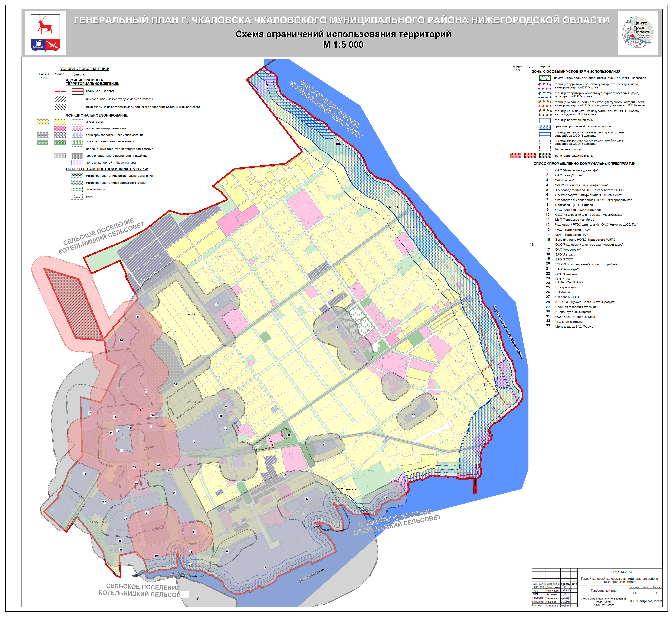Click the scale text 'М 1:5 000'
Image resolution: width=672 pixels, height=617 pixels.
(343, 45)
